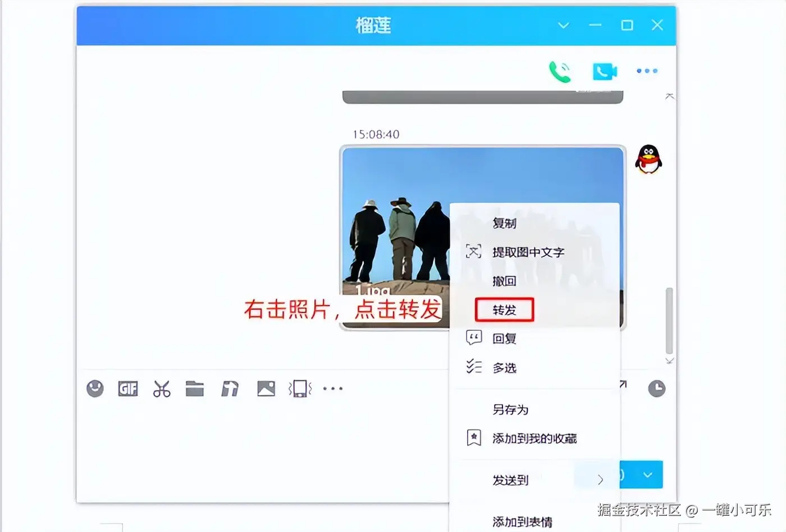Choose 提取图中文字 from context menu
The image size is (786, 532).
click(x=528, y=252)
